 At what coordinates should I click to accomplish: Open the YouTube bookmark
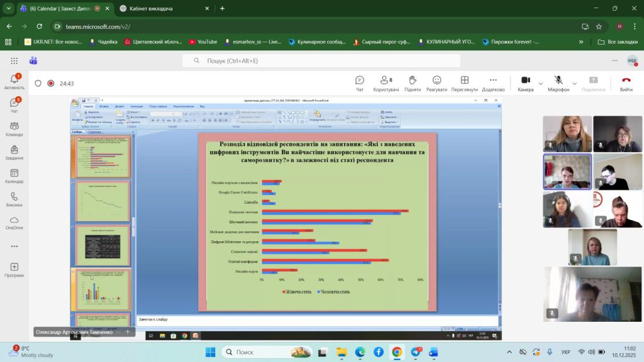203,41
